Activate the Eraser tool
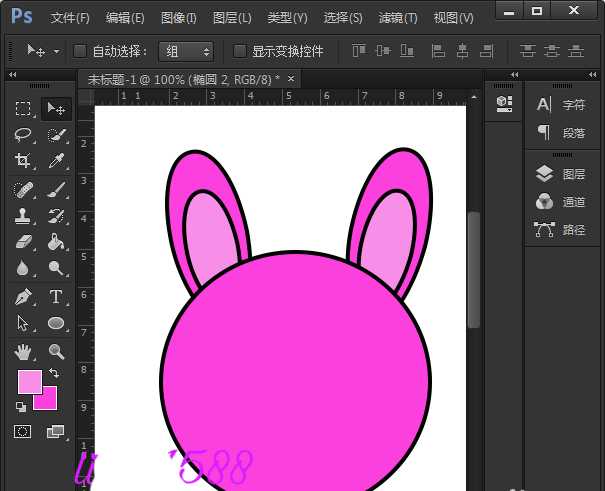The width and height of the screenshot is (605, 491). (x=23, y=242)
